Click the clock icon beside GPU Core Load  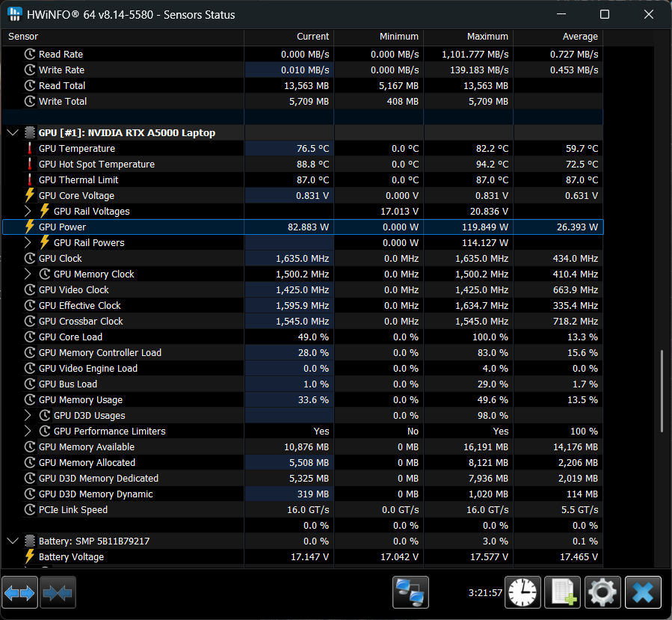click(x=30, y=337)
